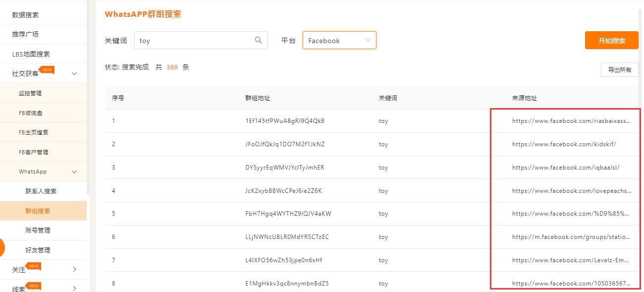
Task: Click the 关键词 column header
Action: 388,98
